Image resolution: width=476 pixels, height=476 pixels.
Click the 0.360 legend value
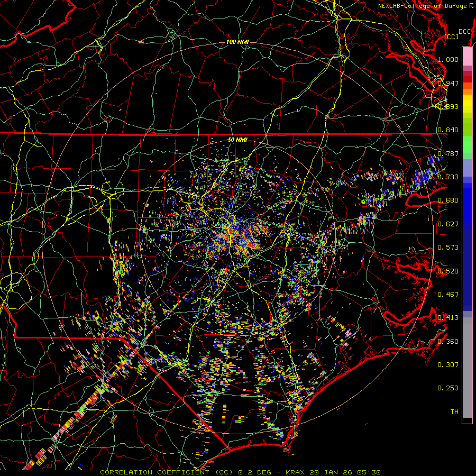pos(448,342)
